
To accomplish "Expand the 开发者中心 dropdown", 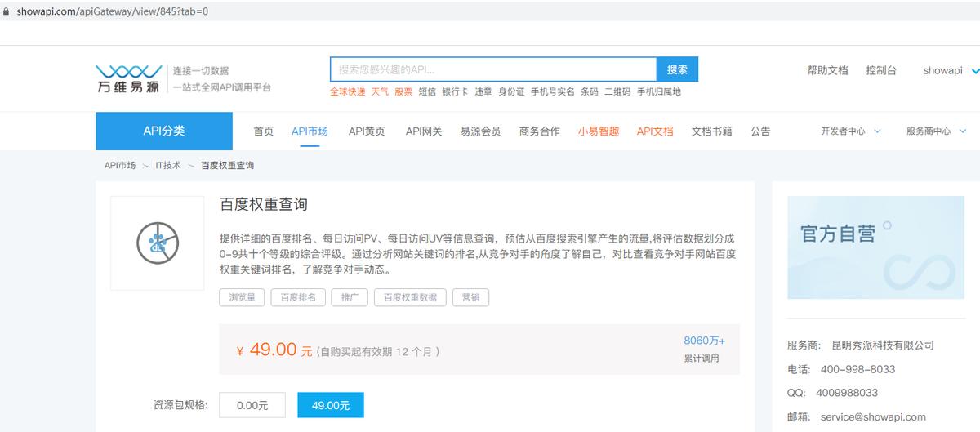I will coord(851,131).
